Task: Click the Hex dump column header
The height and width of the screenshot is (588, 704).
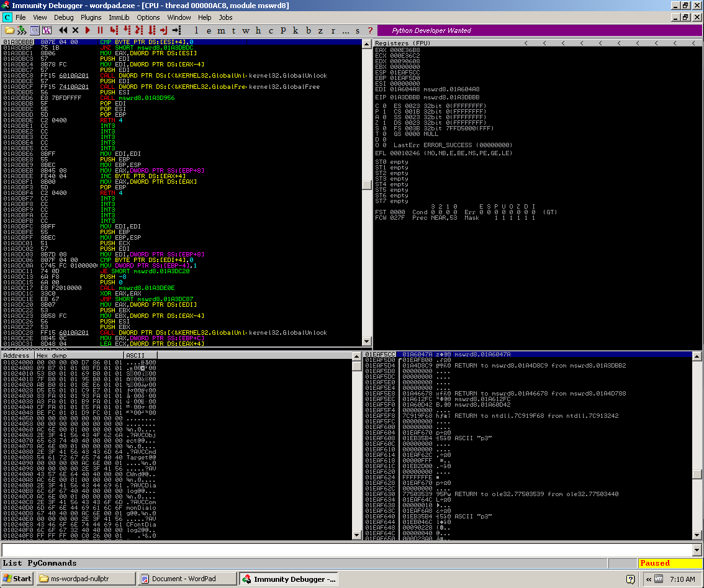Action: click(79, 355)
